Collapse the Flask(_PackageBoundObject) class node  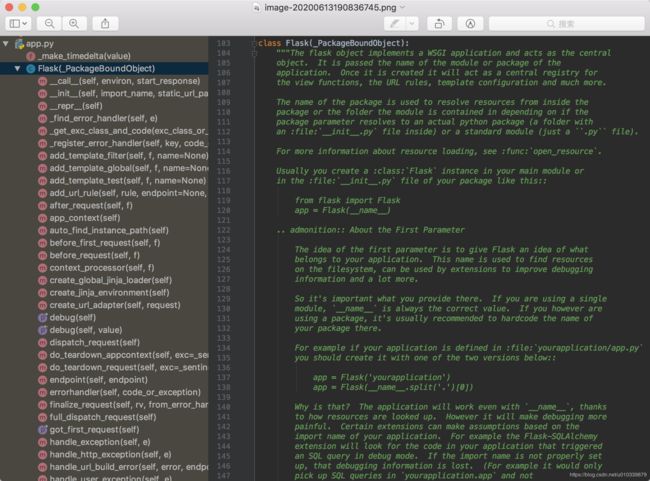[17, 68]
